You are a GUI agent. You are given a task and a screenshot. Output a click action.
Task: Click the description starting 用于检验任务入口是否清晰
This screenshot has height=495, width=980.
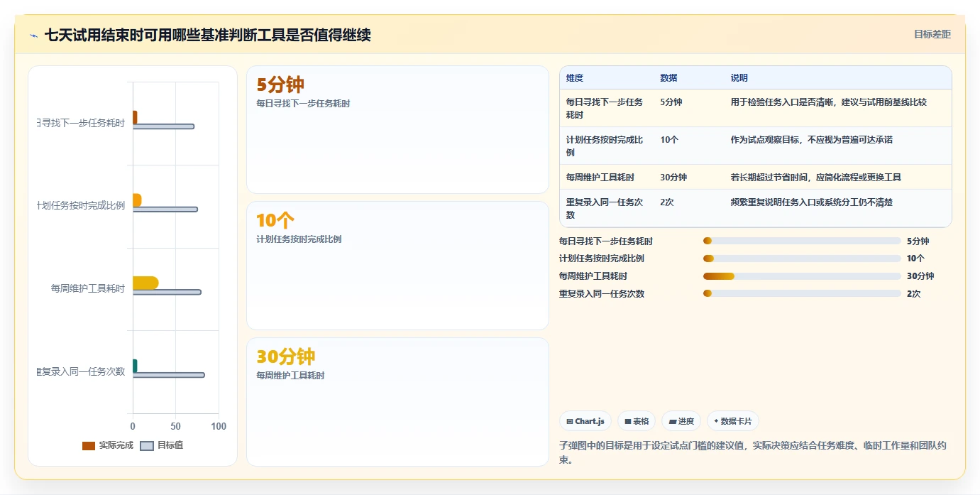click(x=829, y=102)
